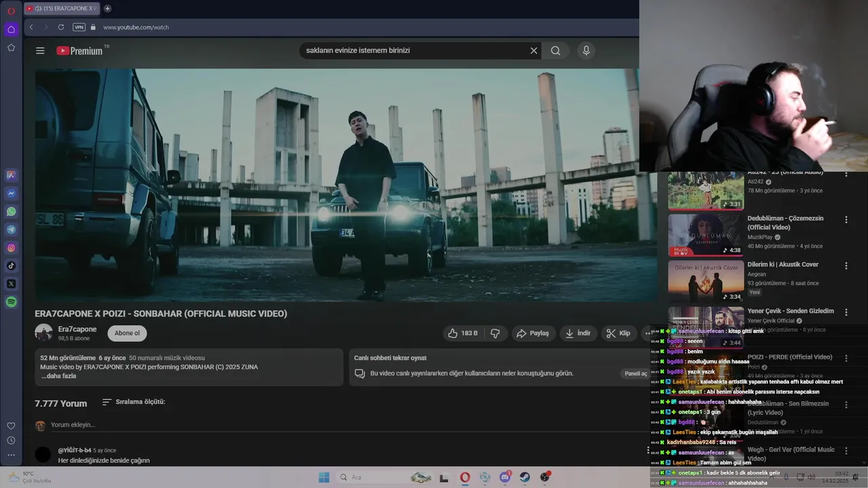868x488 pixels.
Task: Subscribe with Abone ol button
Action: coord(127,333)
